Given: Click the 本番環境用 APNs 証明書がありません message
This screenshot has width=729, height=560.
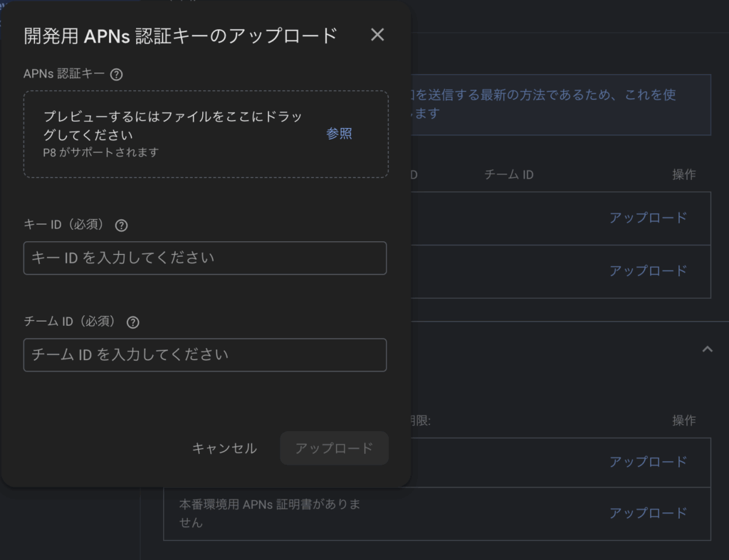Looking at the screenshot, I should [x=269, y=514].
